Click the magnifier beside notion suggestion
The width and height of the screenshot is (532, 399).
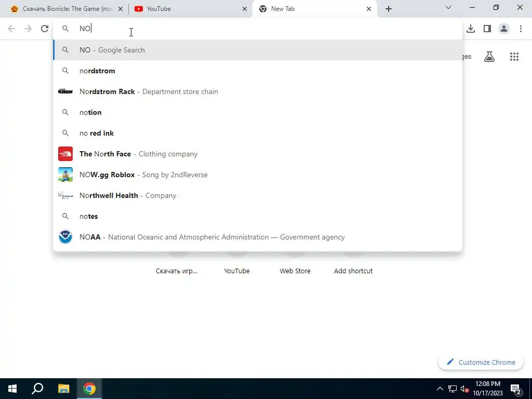pyautogui.click(x=65, y=112)
